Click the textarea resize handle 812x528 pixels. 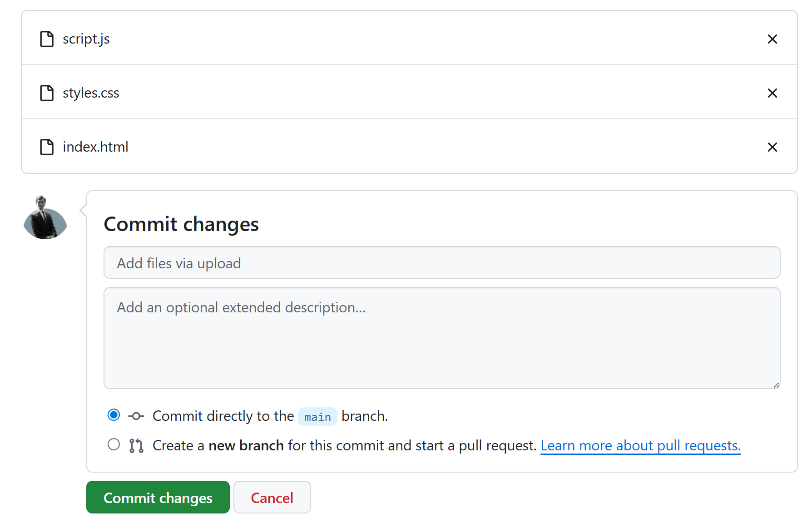coord(776,385)
